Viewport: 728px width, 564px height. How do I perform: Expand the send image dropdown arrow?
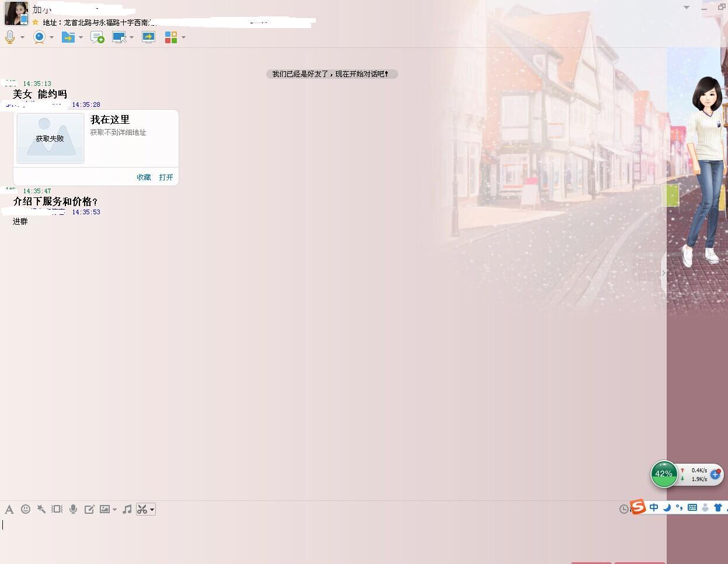[114, 510]
